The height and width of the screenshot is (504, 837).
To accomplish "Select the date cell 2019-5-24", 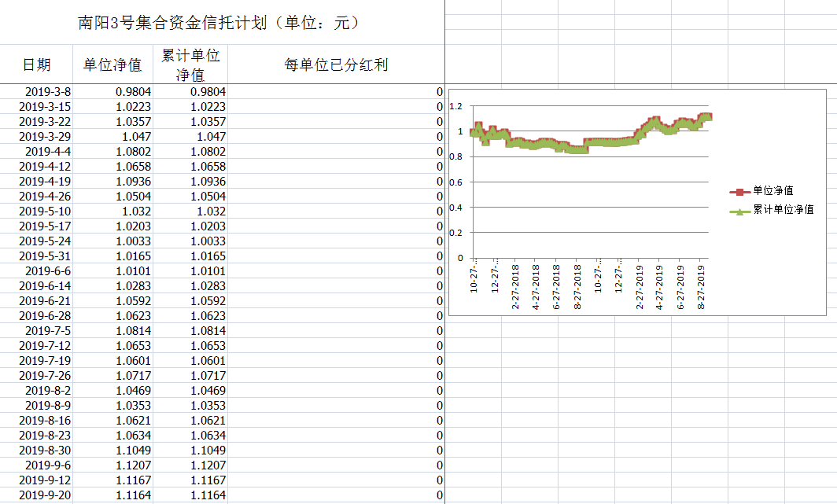I will pos(36,241).
